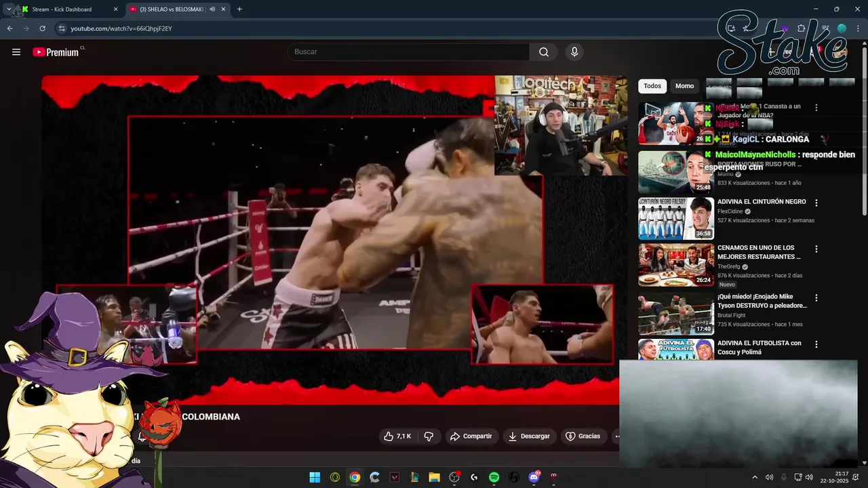The image size is (868, 488).
Task: Open options for ADIVINA EL CINTURÓN NEGRO
Action: pos(816,203)
